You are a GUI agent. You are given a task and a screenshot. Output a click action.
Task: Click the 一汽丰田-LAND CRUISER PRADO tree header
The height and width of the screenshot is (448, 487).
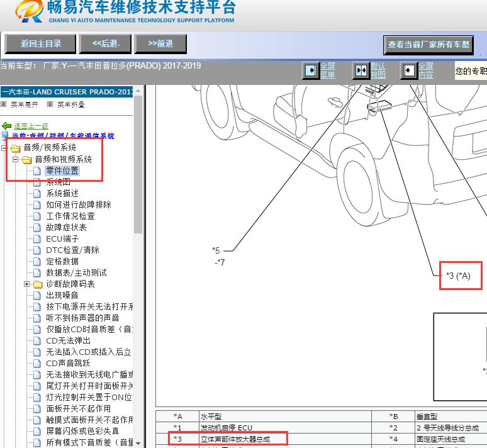tap(67, 92)
